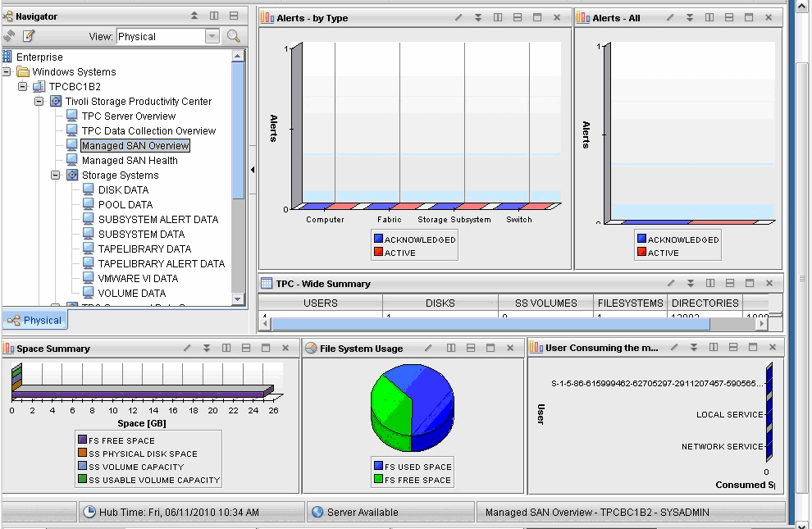Split Alerts - by Type view horizontally
The image size is (812, 529).
click(x=518, y=17)
